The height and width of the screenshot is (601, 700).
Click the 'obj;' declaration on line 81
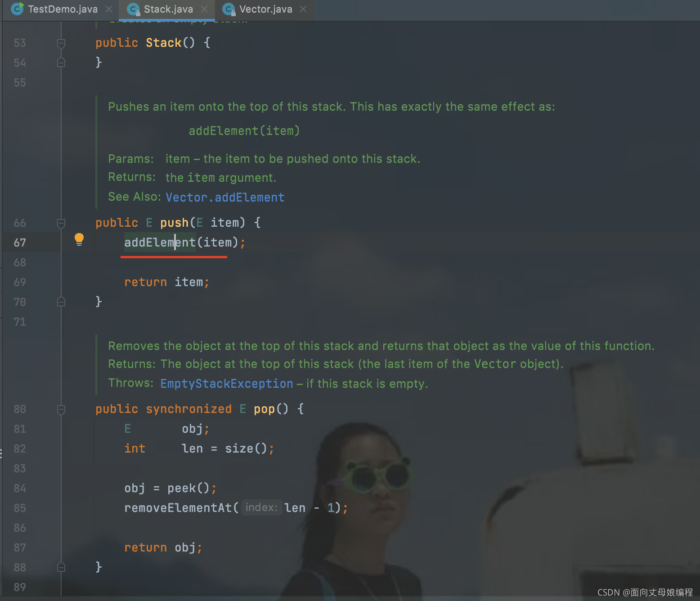[x=196, y=429]
